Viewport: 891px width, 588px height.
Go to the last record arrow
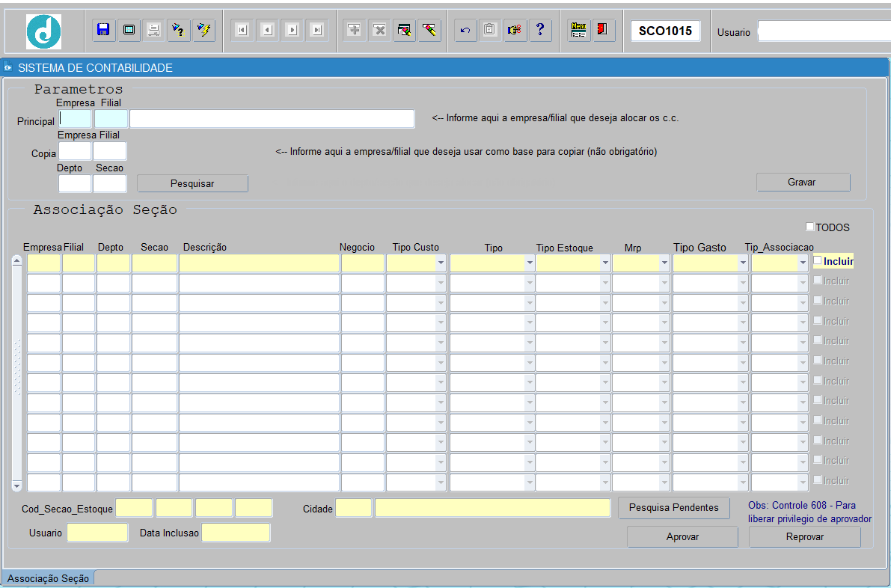pyautogui.click(x=317, y=30)
